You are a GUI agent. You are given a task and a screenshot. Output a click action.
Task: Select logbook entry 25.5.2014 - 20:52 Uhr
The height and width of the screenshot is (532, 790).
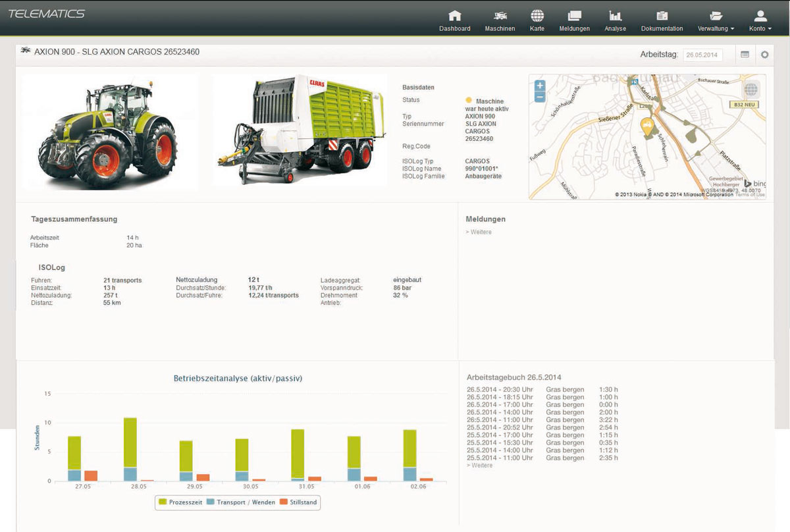542,427
